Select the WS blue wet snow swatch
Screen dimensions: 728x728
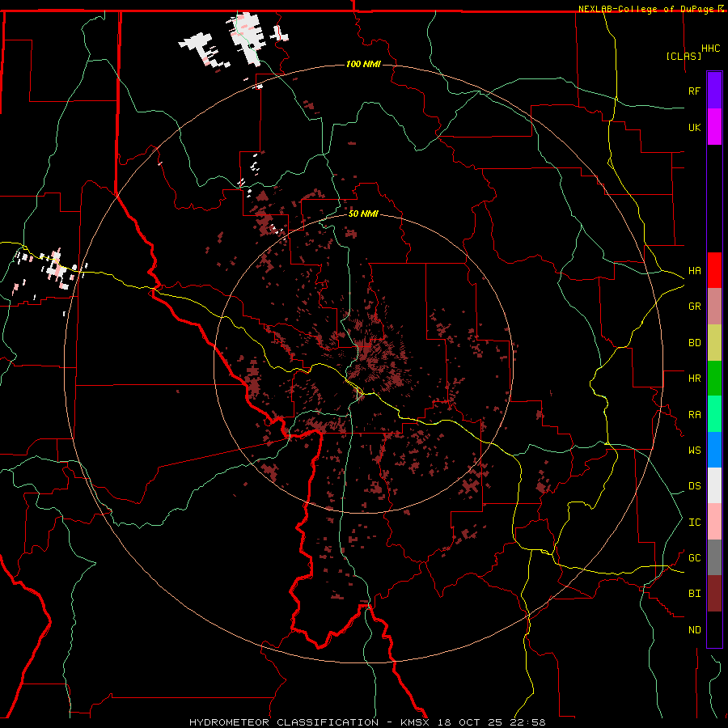[714, 450]
